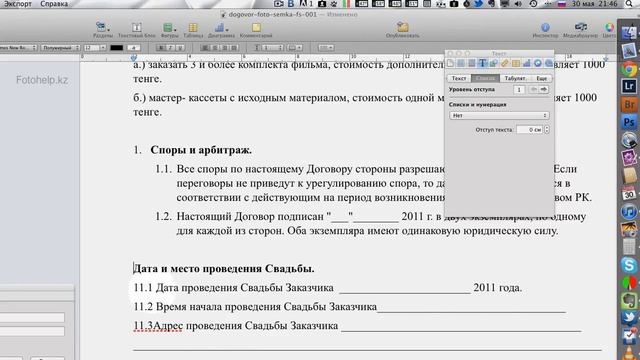640x360 pixels.
Task: Select the Graphic inspector icon
Action: pos(493,63)
